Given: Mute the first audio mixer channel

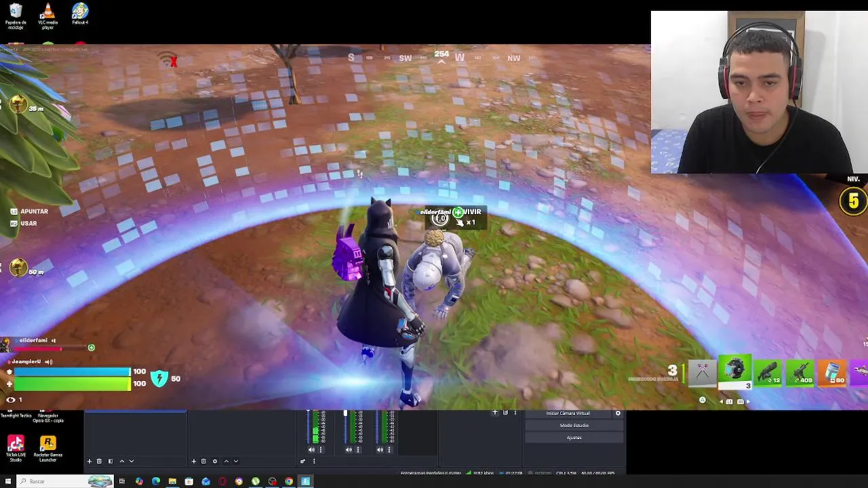Looking at the screenshot, I should click(311, 449).
